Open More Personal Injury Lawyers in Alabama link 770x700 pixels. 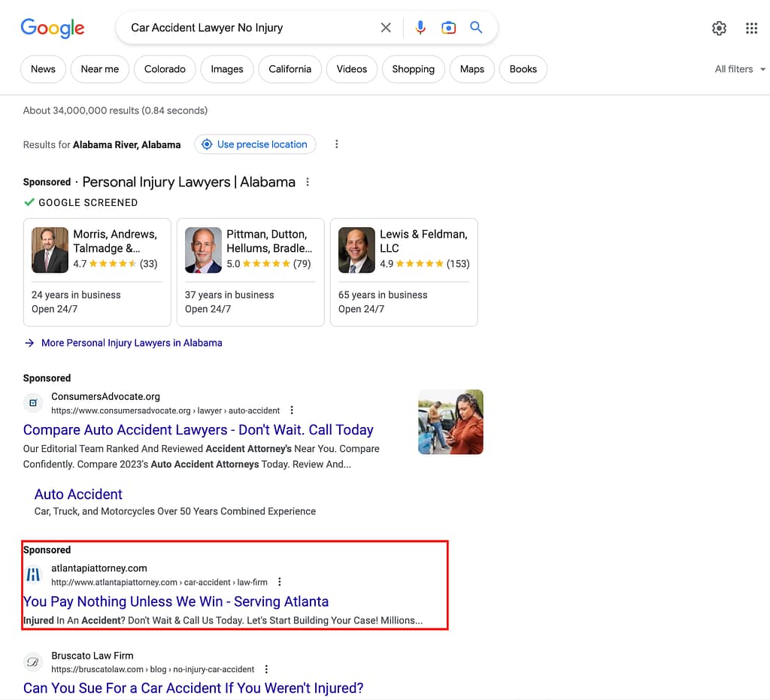[x=132, y=343]
